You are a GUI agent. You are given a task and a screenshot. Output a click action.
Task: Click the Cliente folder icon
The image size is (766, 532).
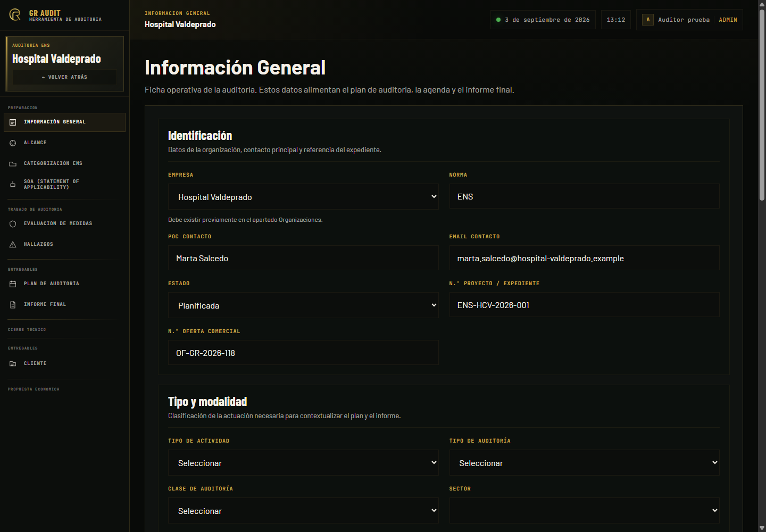13,364
